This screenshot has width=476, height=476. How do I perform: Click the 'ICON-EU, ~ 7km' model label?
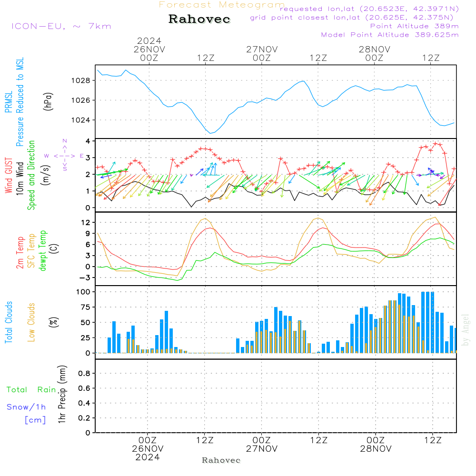click(x=61, y=26)
